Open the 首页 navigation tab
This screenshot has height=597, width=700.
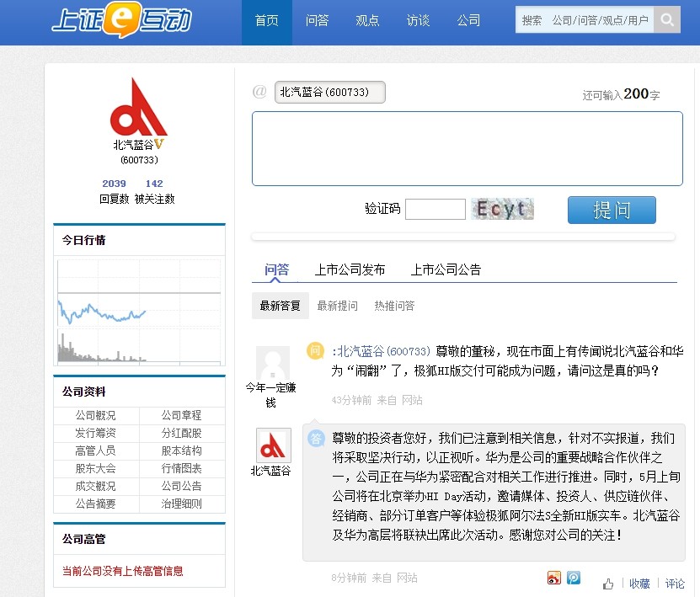267,20
